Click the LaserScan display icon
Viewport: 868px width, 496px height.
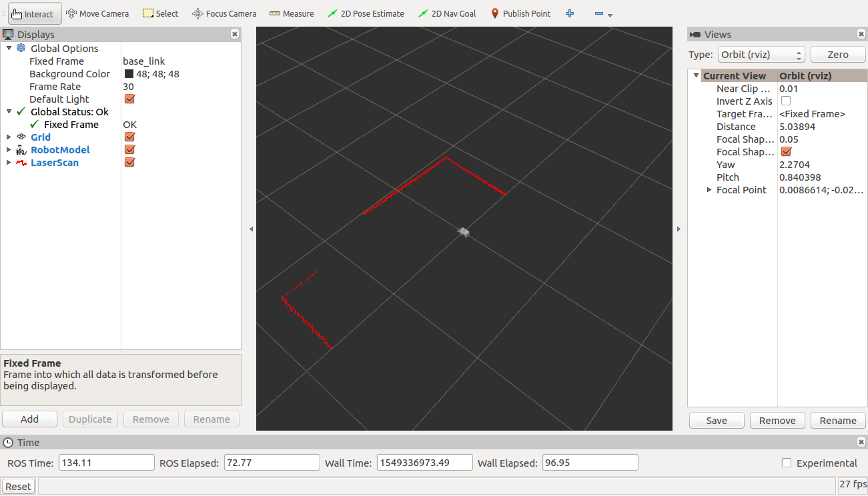(21, 163)
